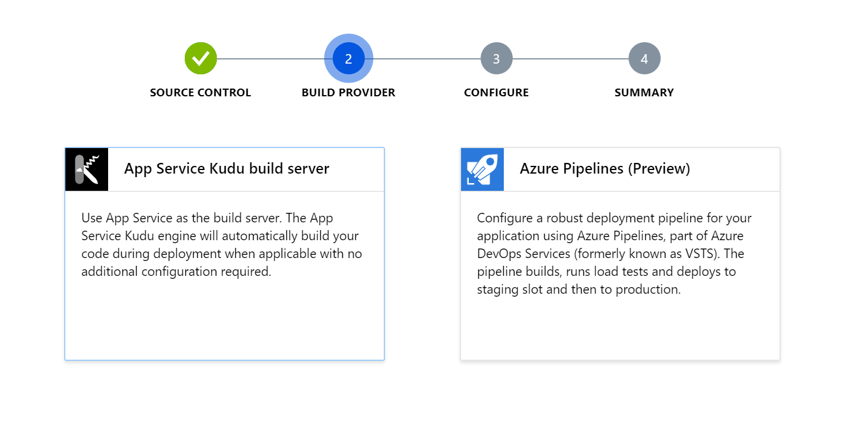The width and height of the screenshot is (868, 434).
Task: Click progress line between steps 3 and 4
Action: 570,59
